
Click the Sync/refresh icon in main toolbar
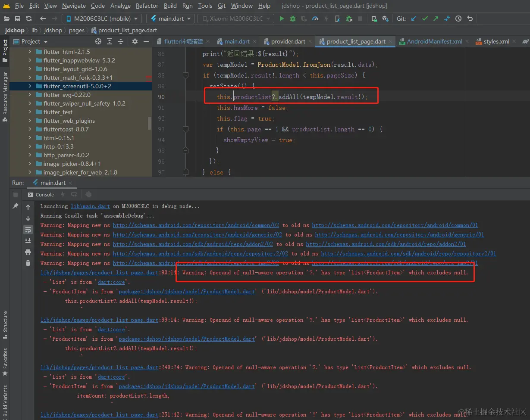(28, 19)
